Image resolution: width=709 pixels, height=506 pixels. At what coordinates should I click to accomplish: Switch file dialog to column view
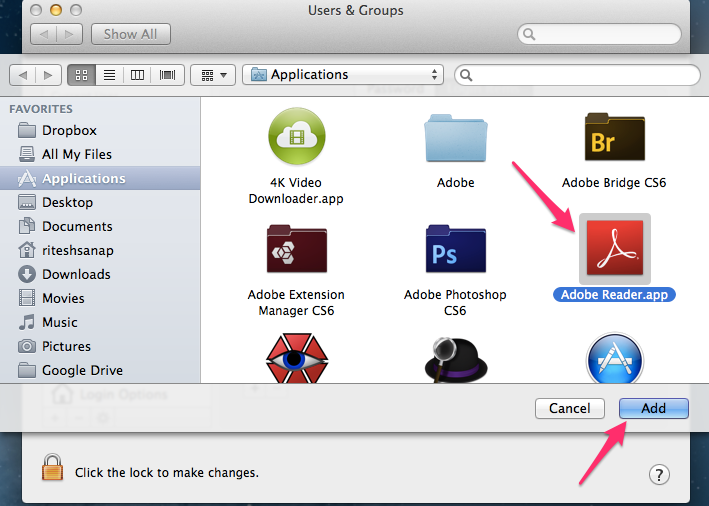[x=137, y=75]
